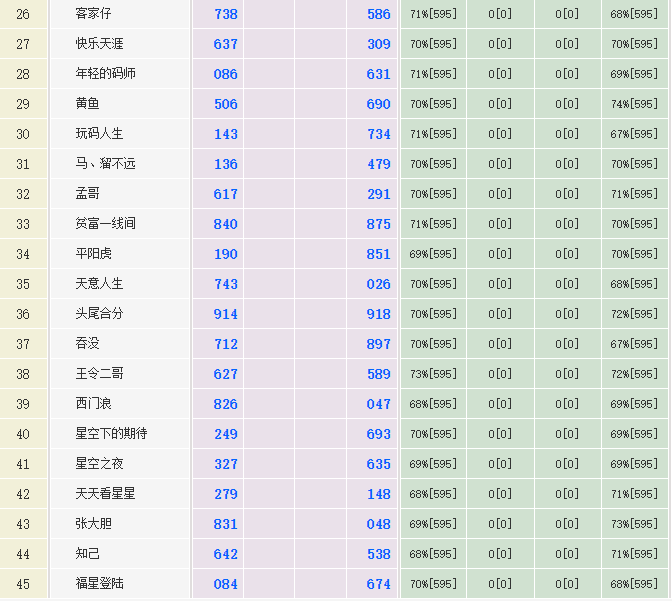Click the first 73%[595] cell in 王令二哥 row
This screenshot has width=672, height=601.
point(433,374)
